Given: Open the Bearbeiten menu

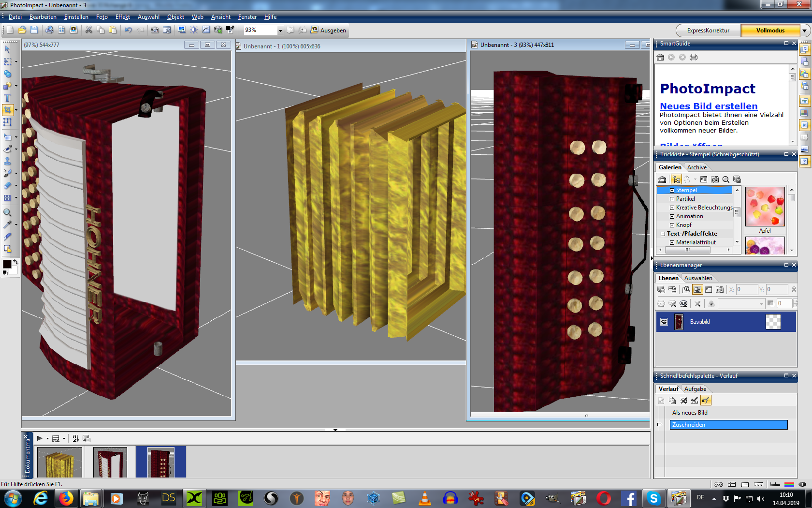Looking at the screenshot, I should coord(43,17).
